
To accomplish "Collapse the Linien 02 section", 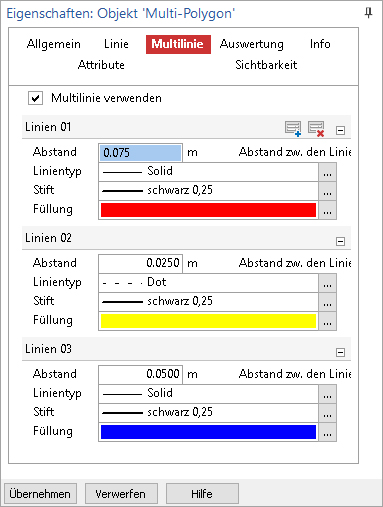I will [x=340, y=241].
